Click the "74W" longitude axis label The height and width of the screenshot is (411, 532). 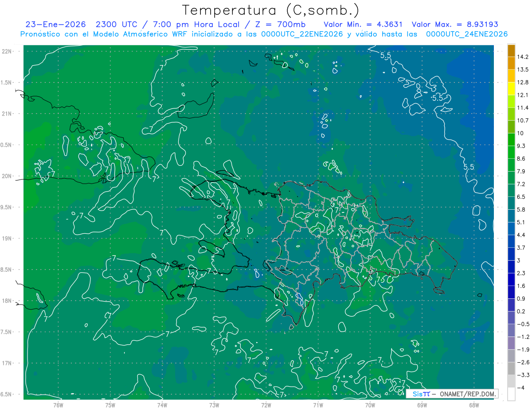(x=162, y=405)
